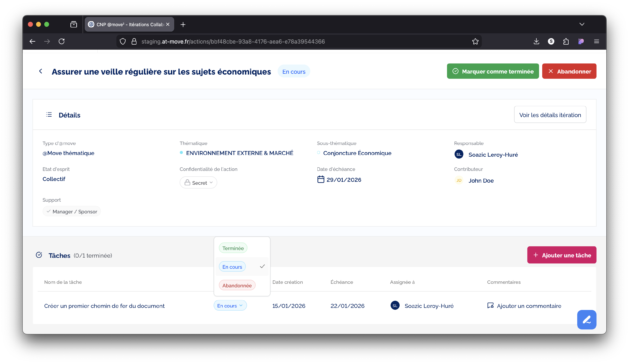Toggle the Manager / Sponsor support chip
This screenshot has width=629, height=364.
click(x=72, y=211)
